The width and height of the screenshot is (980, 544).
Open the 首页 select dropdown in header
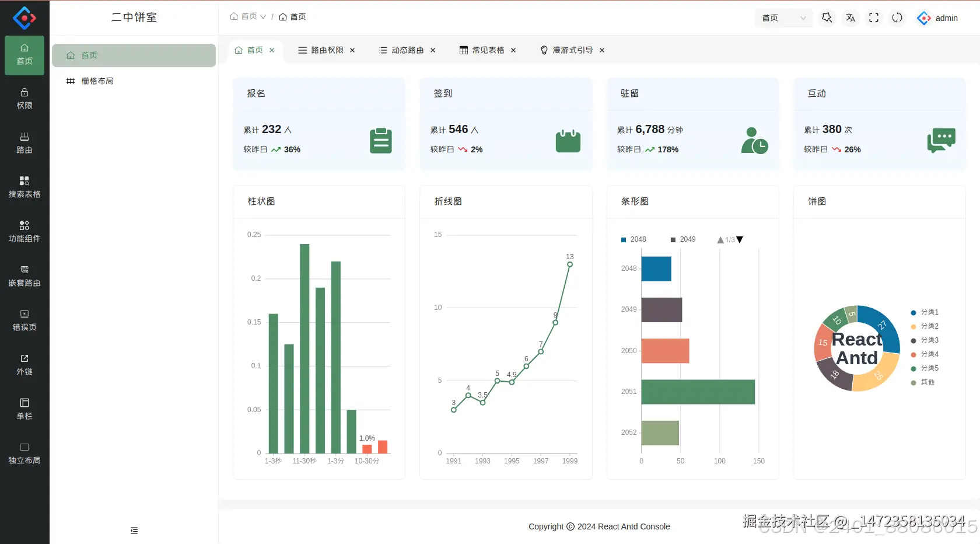(784, 18)
